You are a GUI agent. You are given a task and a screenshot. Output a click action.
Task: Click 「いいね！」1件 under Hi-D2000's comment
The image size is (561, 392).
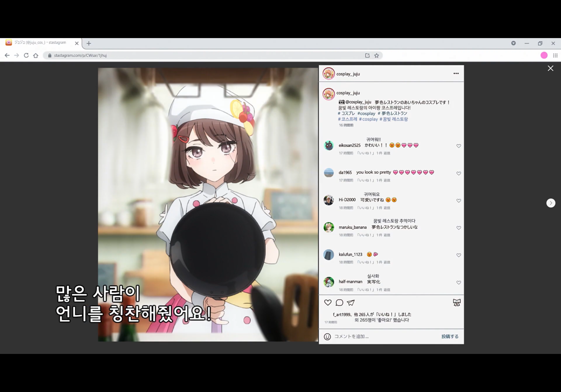point(370,208)
